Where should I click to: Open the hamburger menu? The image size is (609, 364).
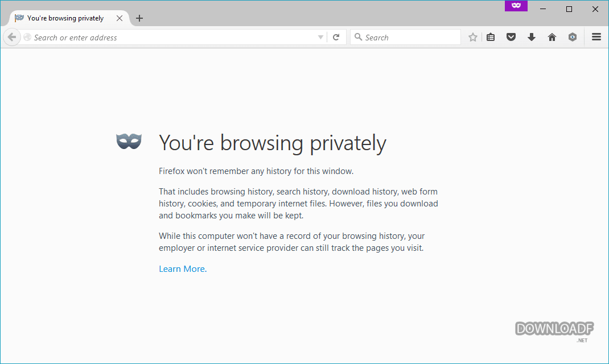pyautogui.click(x=596, y=38)
